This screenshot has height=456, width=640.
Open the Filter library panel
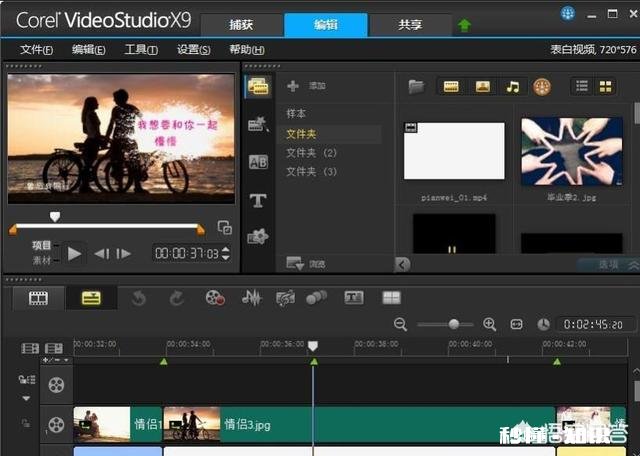(258, 236)
